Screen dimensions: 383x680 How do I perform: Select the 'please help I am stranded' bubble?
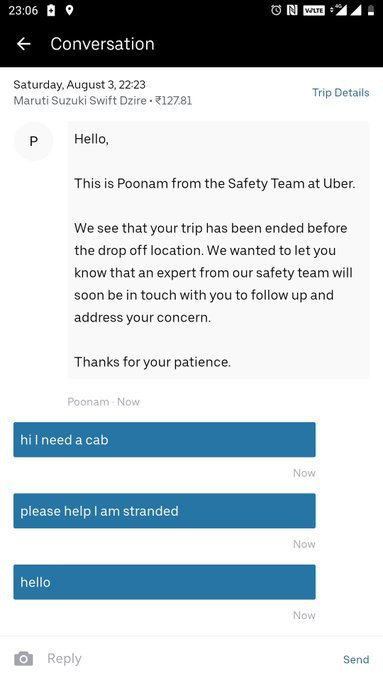click(x=164, y=511)
